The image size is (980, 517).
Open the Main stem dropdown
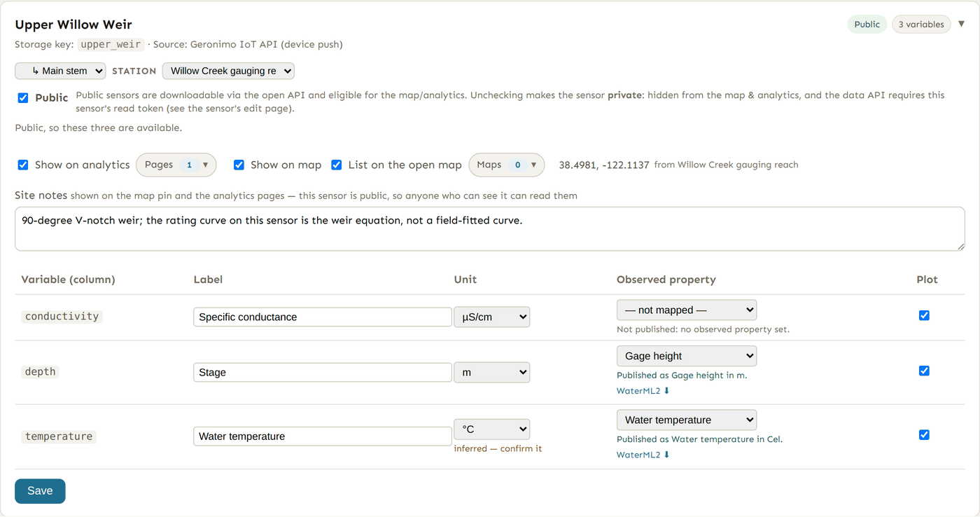pos(60,71)
